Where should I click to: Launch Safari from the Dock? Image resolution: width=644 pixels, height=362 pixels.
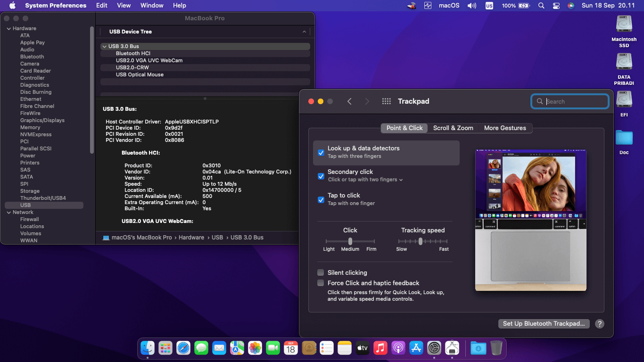(183, 348)
